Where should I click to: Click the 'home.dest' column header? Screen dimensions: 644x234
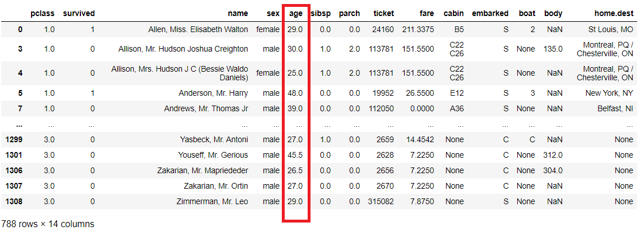(614, 13)
